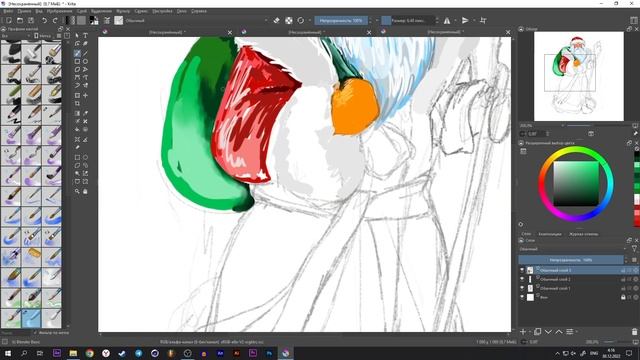Image resolution: width=640 pixels, height=360 pixels.
Task: Toggle Preserve Alpha in top toolbar
Action: (x=289, y=20)
